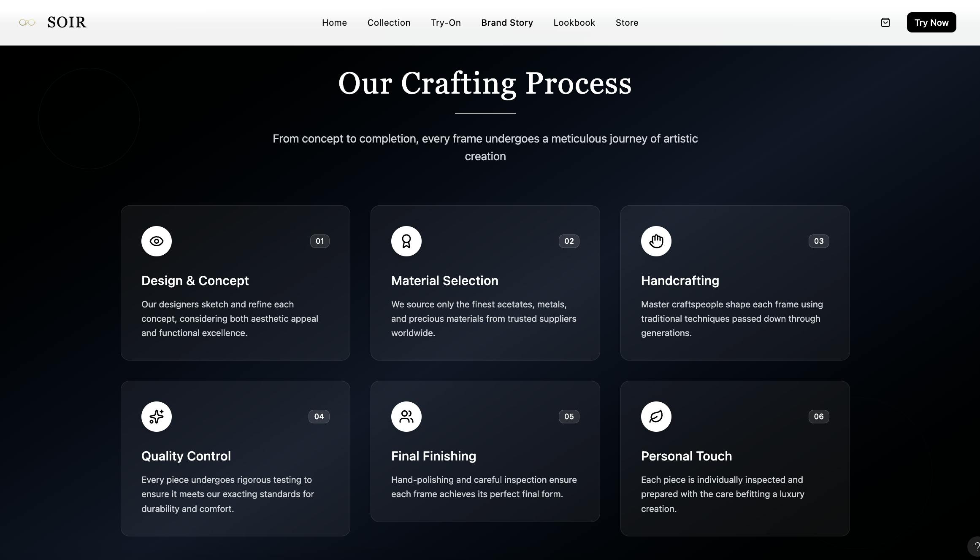Image resolution: width=980 pixels, height=560 pixels.
Task: Click the SOIR brand name link
Action: (x=67, y=22)
